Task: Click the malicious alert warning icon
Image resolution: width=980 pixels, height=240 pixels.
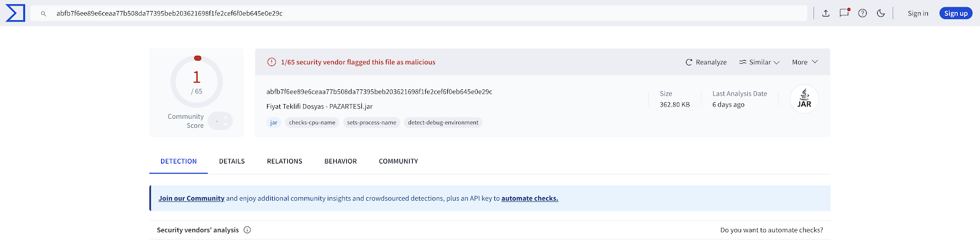Action: tap(271, 62)
